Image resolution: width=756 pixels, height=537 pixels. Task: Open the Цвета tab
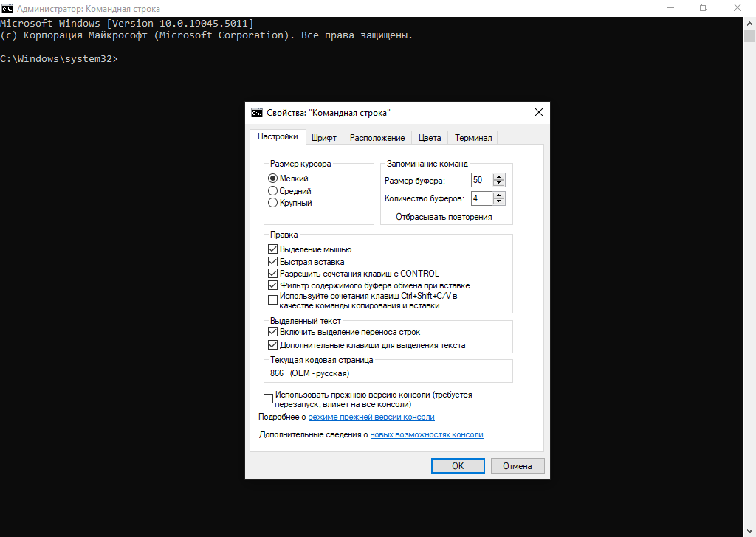coord(430,138)
